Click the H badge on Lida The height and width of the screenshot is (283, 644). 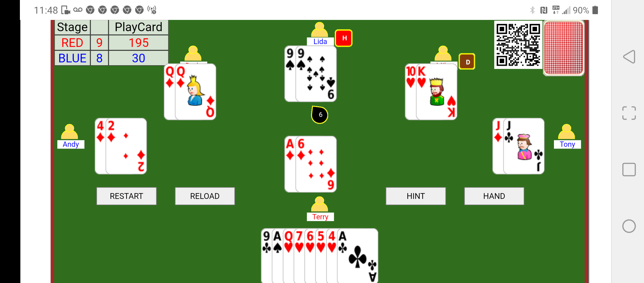[x=344, y=39]
